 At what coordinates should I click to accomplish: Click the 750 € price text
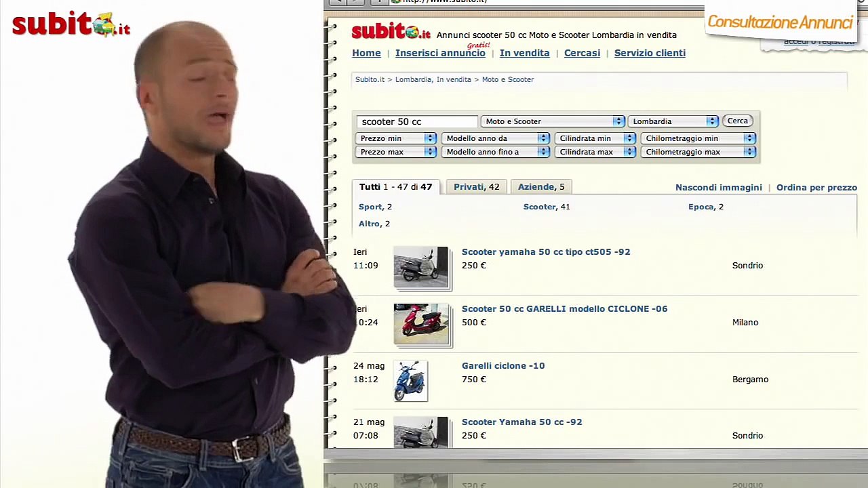[x=474, y=380]
